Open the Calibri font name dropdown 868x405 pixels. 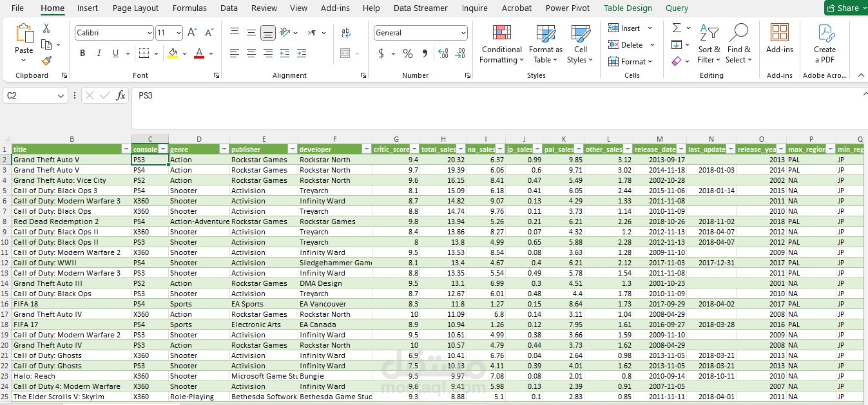click(x=149, y=33)
